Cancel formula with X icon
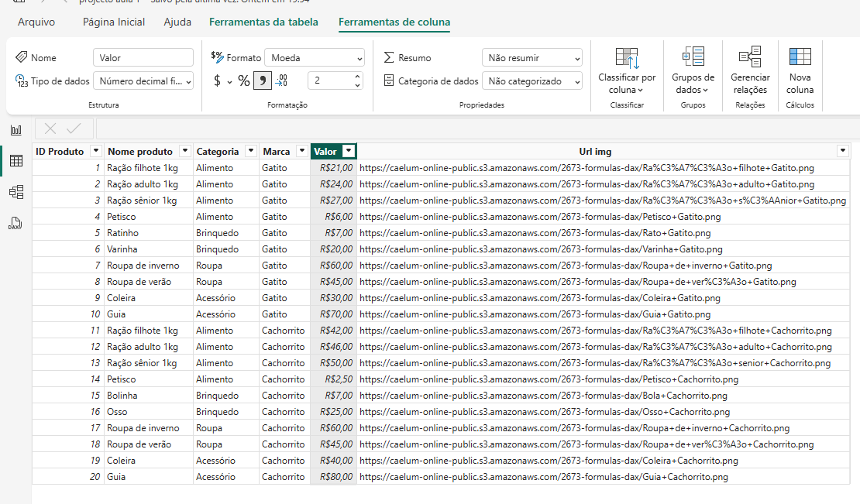 point(50,129)
